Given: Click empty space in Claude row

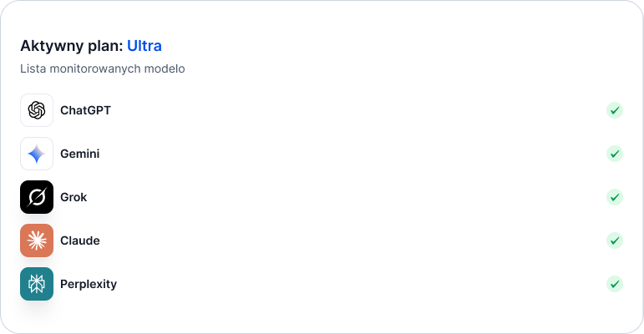Looking at the screenshot, I should (x=353, y=240).
